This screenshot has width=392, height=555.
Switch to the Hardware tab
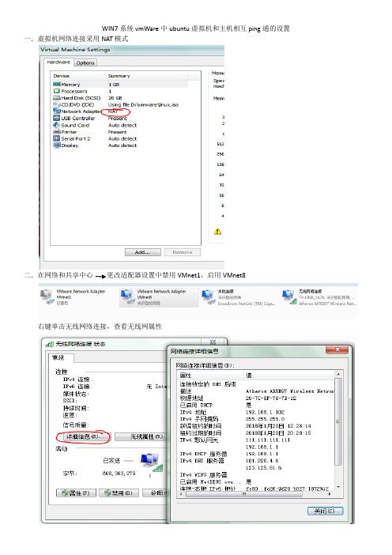tap(58, 62)
